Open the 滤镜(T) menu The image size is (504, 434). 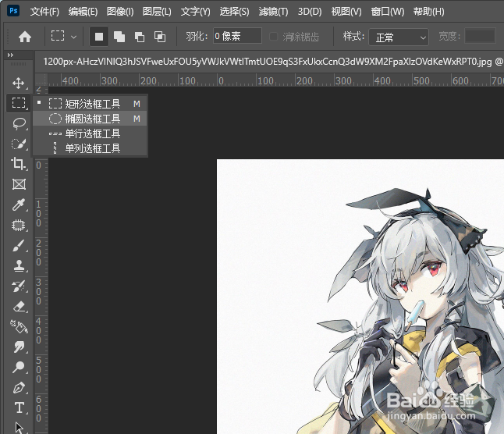[x=274, y=12]
